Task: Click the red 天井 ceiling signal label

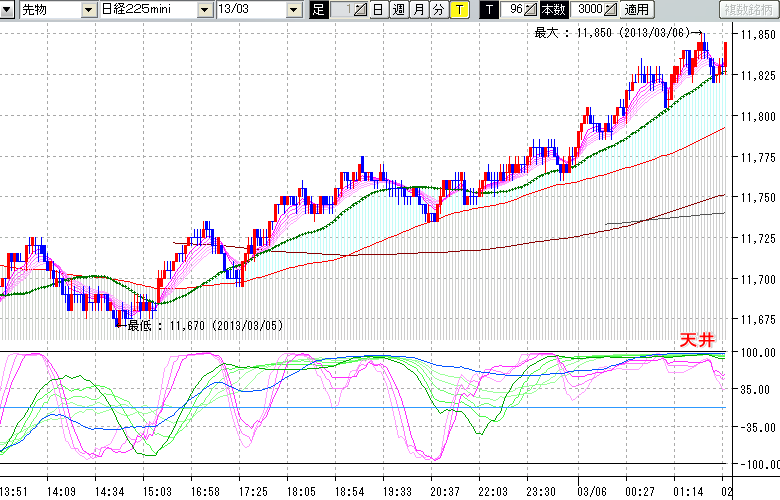Action: (696, 340)
